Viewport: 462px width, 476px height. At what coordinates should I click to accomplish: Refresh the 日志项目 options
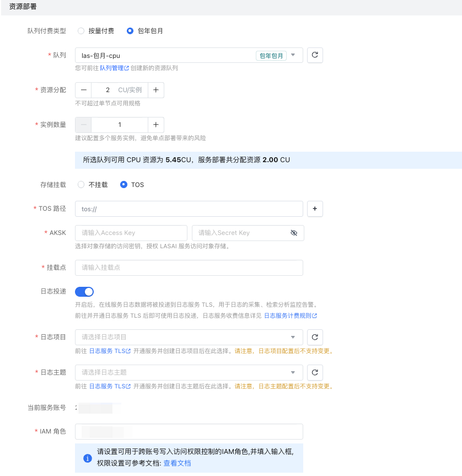pyautogui.click(x=314, y=337)
